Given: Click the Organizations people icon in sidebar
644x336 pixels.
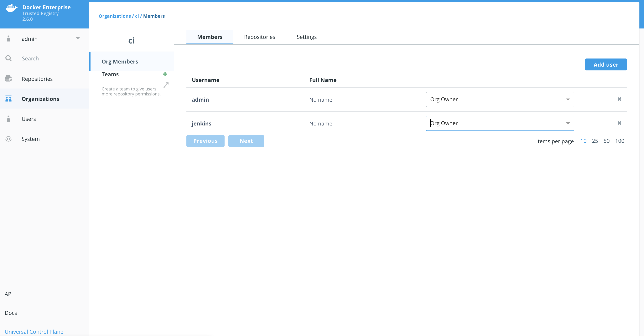Looking at the screenshot, I should click(x=8, y=99).
